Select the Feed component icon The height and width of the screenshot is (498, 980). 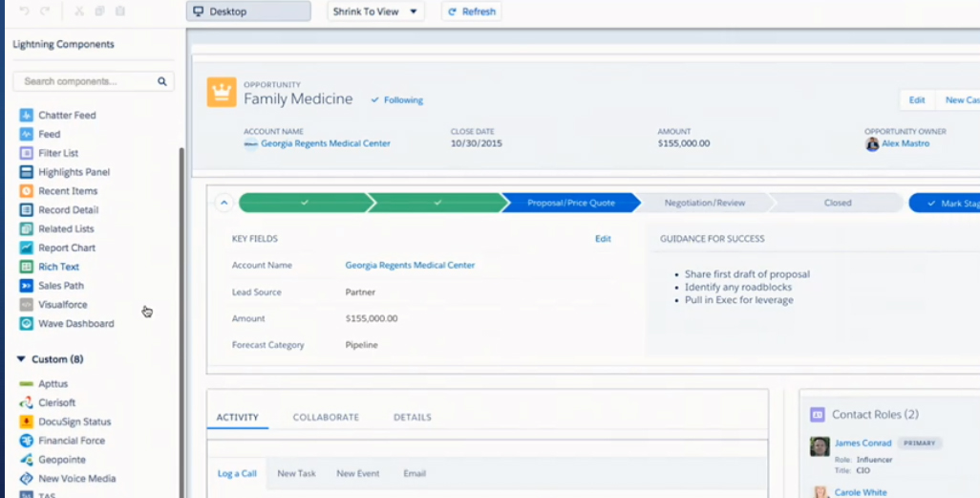click(26, 134)
